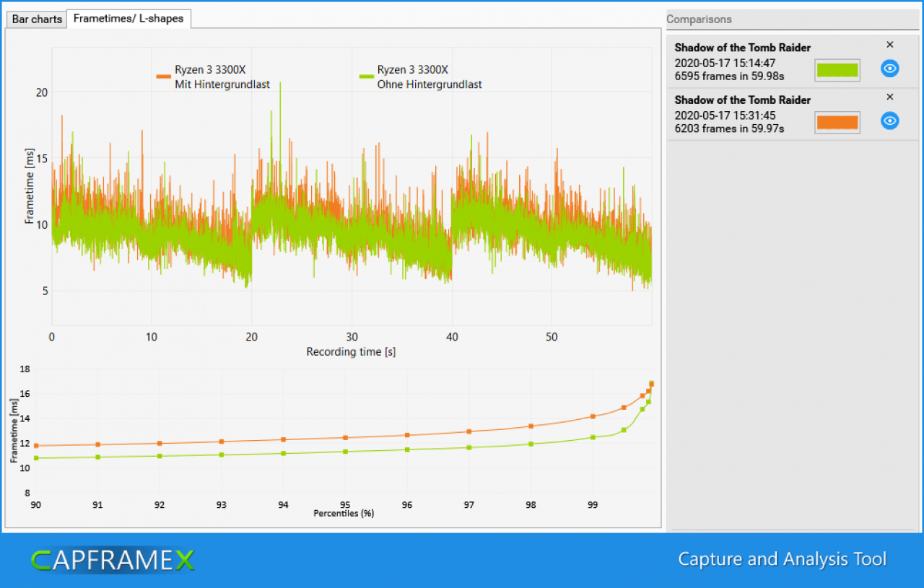924x588 pixels.
Task: Remove the 15:31:45 comparison entry
Action: tap(889, 97)
